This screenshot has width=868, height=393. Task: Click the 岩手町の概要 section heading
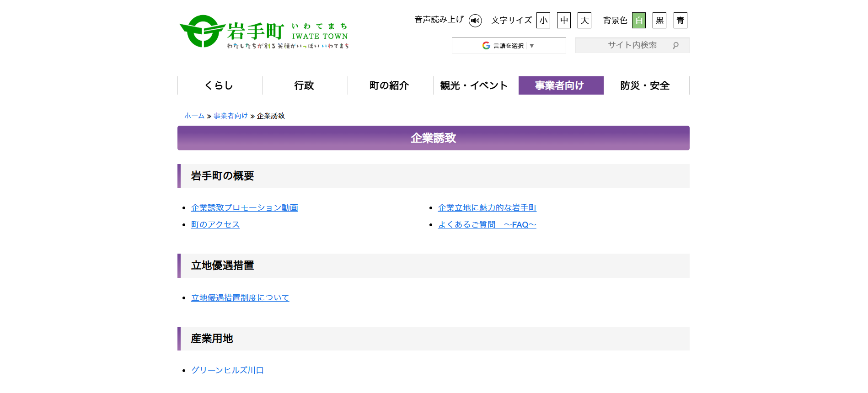pyautogui.click(x=434, y=176)
